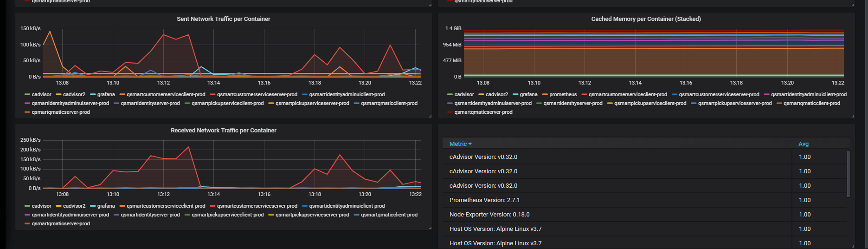Click cadvisor color swatch in Cached Memory legend
This screenshot has height=249, width=868.
(x=450, y=94)
